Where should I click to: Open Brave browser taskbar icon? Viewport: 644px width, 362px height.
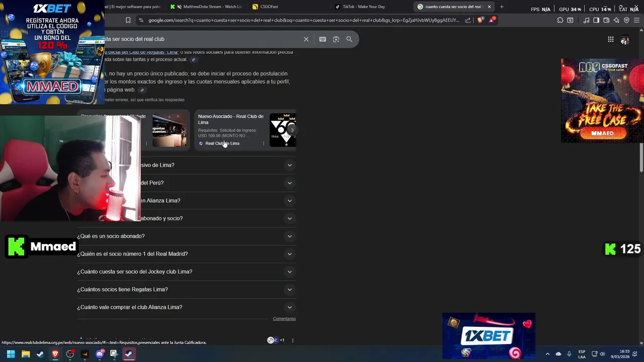55,354
